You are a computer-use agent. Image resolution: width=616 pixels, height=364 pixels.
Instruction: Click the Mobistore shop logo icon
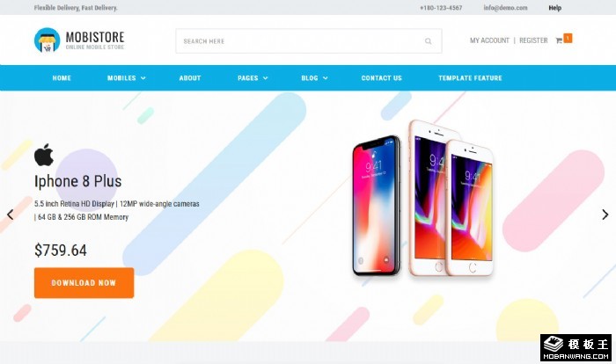click(48, 40)
